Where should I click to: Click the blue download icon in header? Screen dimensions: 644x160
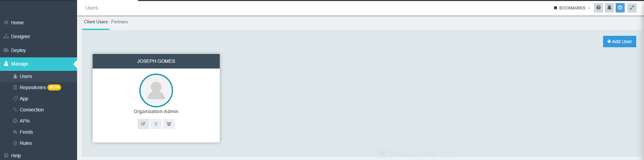pos(620,8)
